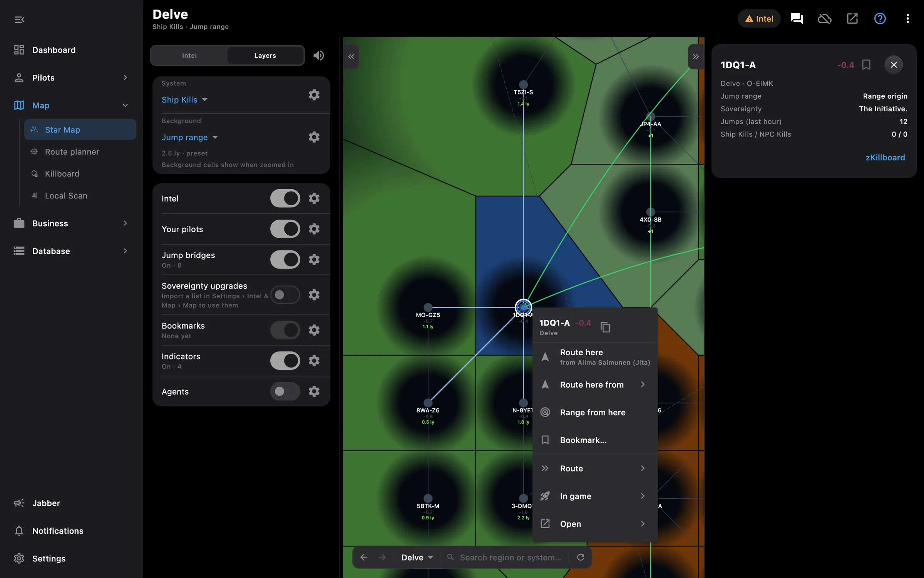Go back with the left arrow
The width and height of the screenshot is (924, 578).
pos(364,557)
